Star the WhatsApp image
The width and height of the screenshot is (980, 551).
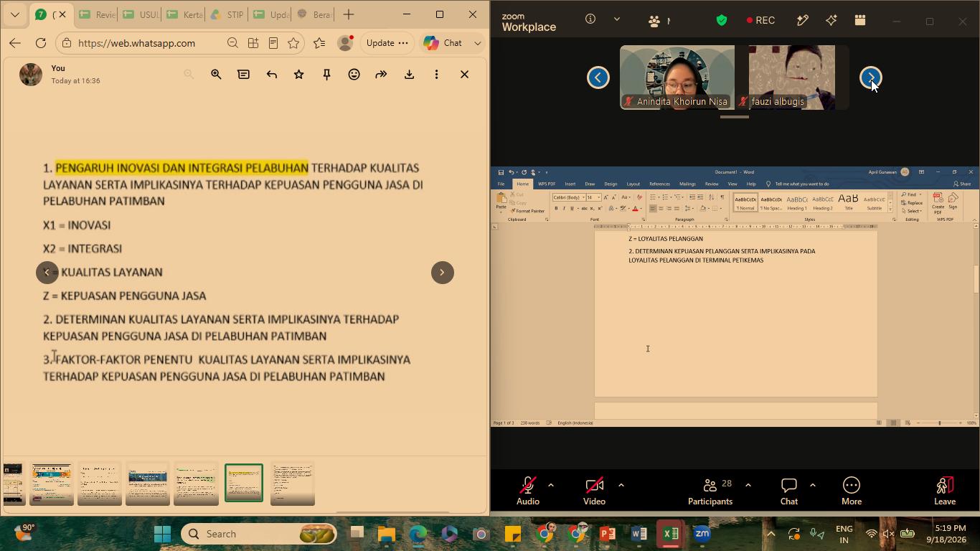pyautogui.click(x=299, y=74)
